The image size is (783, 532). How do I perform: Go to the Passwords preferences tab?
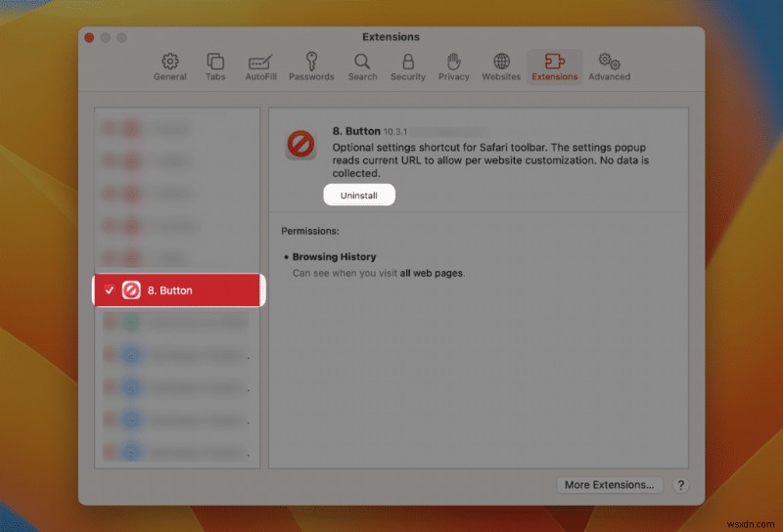[311, 66]
